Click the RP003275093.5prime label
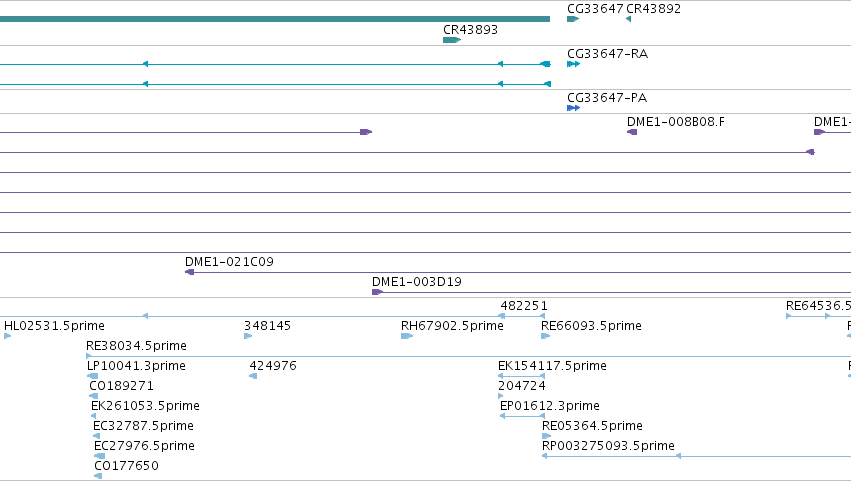851x481 pixels. tap(608, 446)
